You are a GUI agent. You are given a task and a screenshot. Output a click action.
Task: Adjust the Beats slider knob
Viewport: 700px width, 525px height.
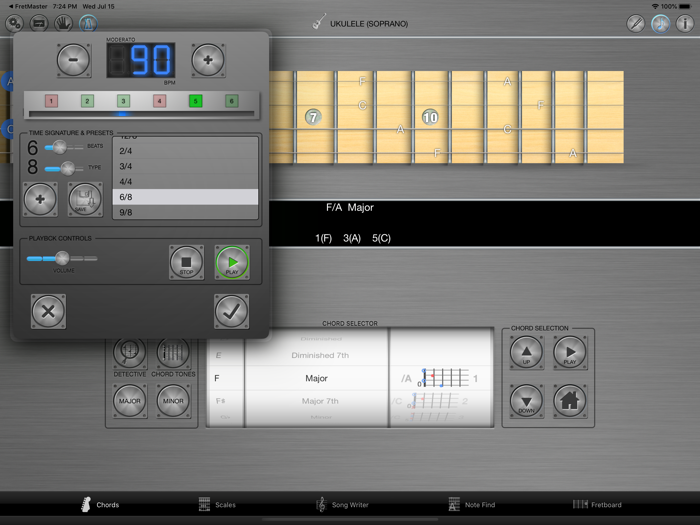59,146
